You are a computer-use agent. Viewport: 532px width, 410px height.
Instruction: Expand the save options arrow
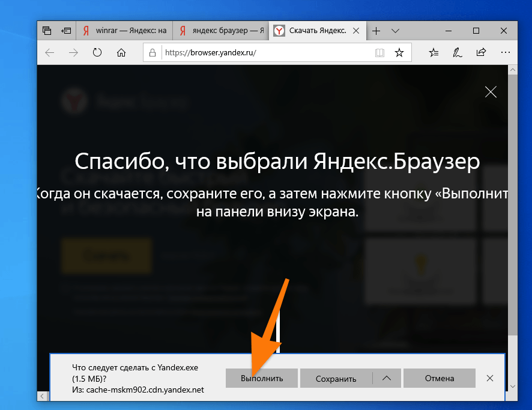coord(387,378)
